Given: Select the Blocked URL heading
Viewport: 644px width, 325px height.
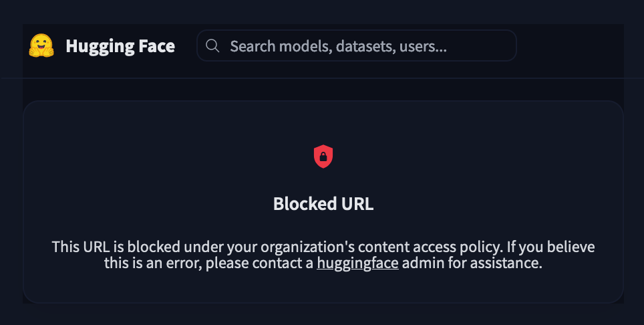Looking at the screenshot, I should pos(323,204).
